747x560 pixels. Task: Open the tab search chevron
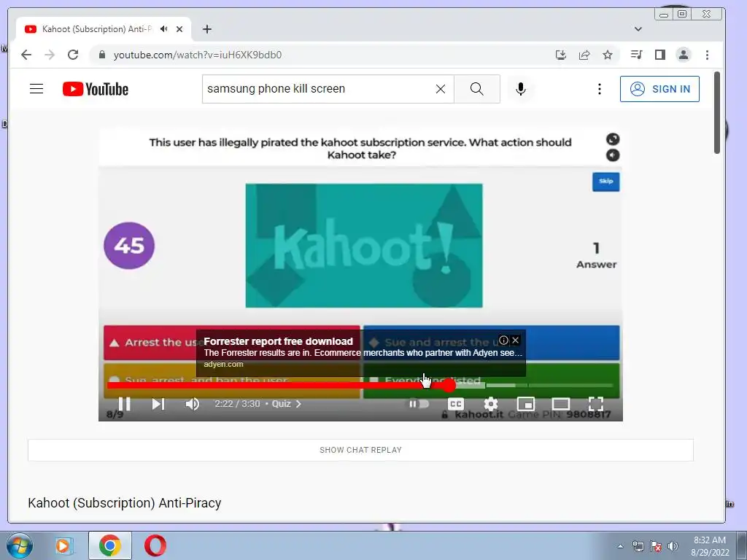point(638,29)
